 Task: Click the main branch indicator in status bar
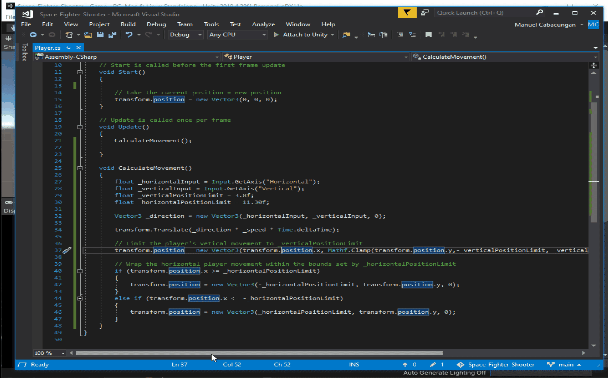[x=564, y=365]
